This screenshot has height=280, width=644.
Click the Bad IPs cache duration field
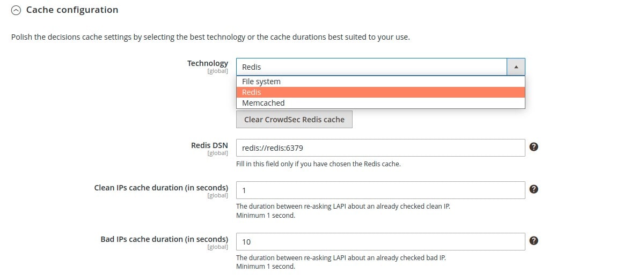[380, 241]
